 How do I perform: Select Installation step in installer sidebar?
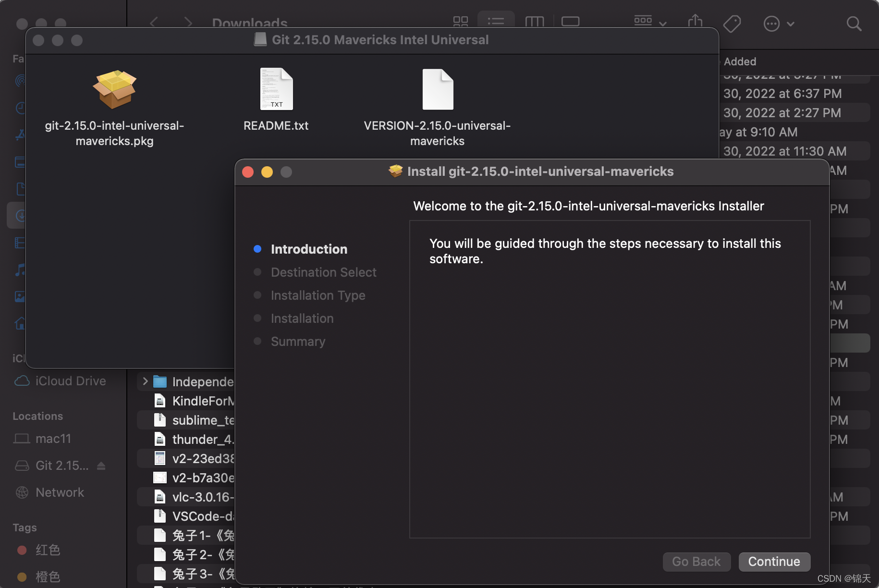click(x=302, y=318)
